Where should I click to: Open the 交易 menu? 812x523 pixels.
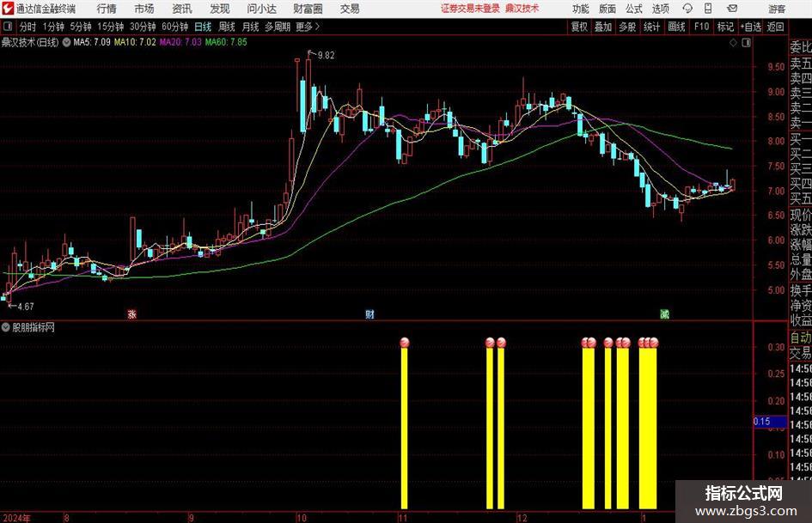(350, 9)
